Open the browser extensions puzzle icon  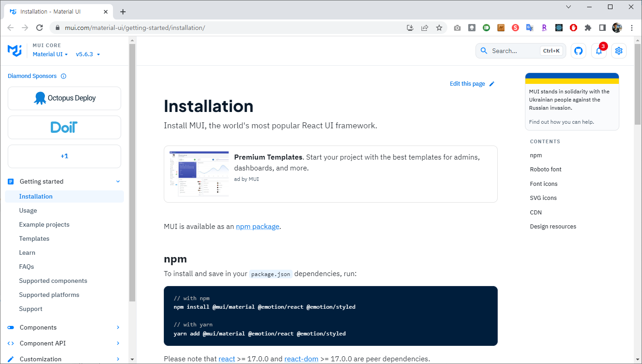[x=588, y=28]
